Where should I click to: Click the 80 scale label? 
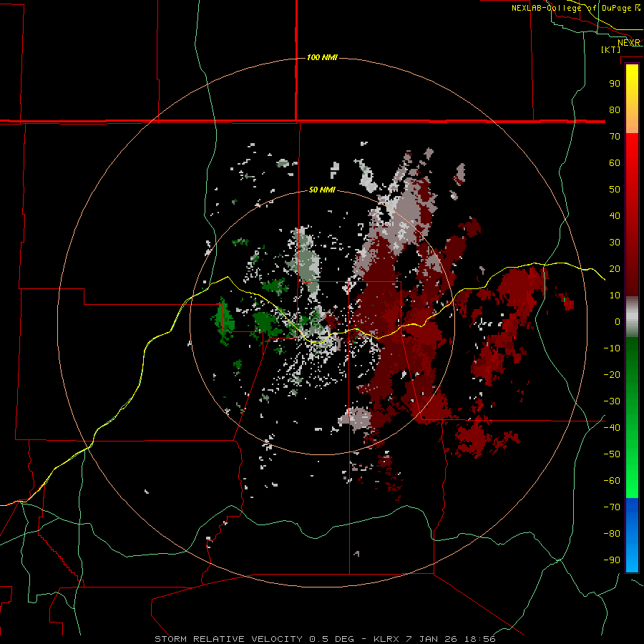coord(615,109)
